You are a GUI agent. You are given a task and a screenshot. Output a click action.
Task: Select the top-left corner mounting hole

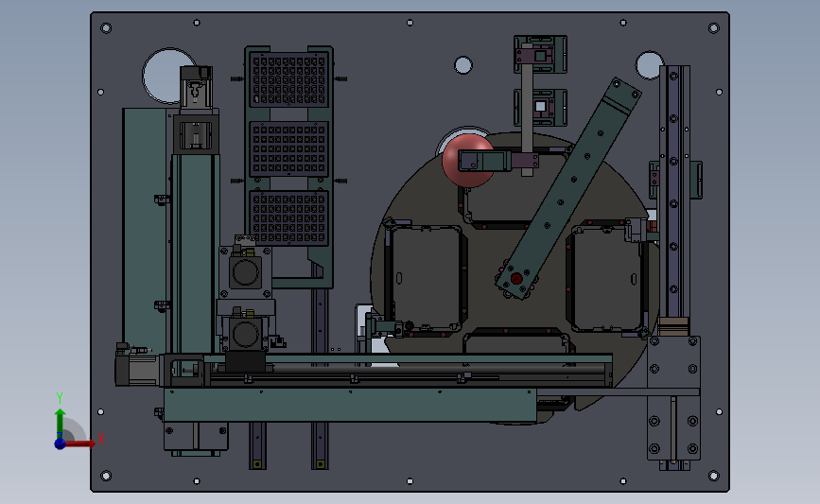click(106, 27)
